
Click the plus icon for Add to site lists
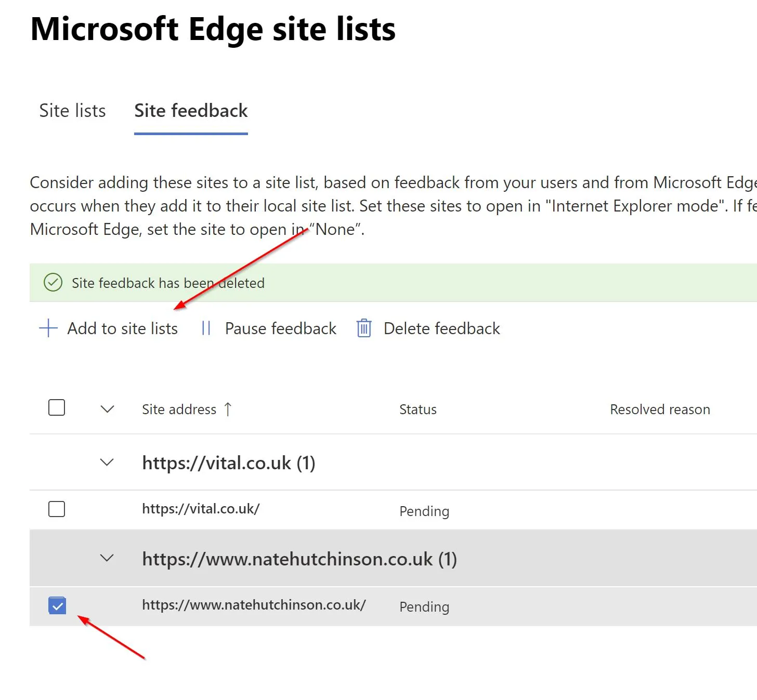(48, 328)
